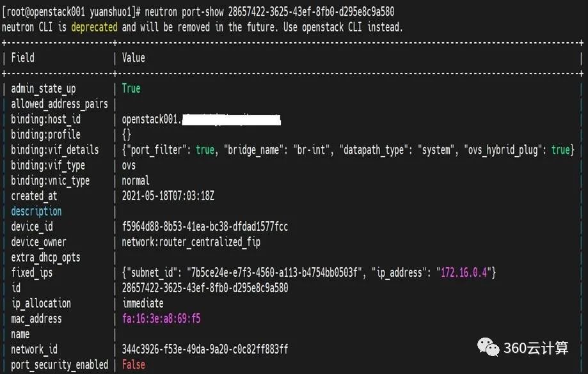This screenshot has width=588, height=374.
Task: Click the blue 'description' field name
Action: [36, 212]
